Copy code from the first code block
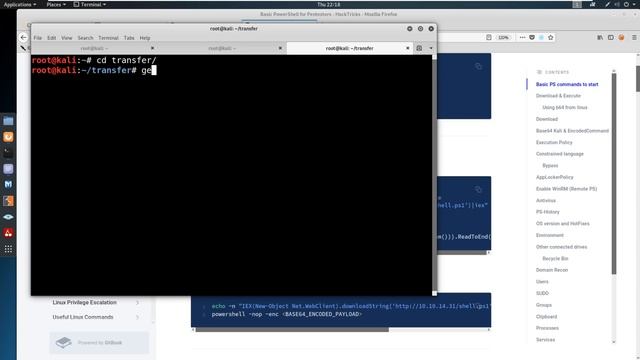 (478, 67)
